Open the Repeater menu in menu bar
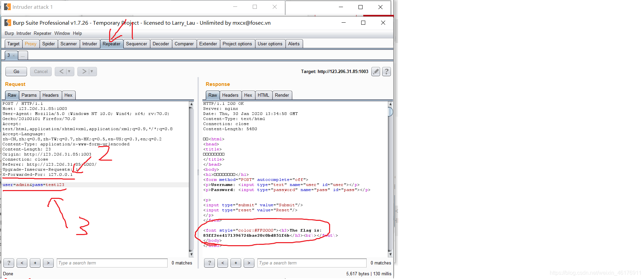This screenshot has height=279, width=644. pyautogui.click(x=43, y=33)
